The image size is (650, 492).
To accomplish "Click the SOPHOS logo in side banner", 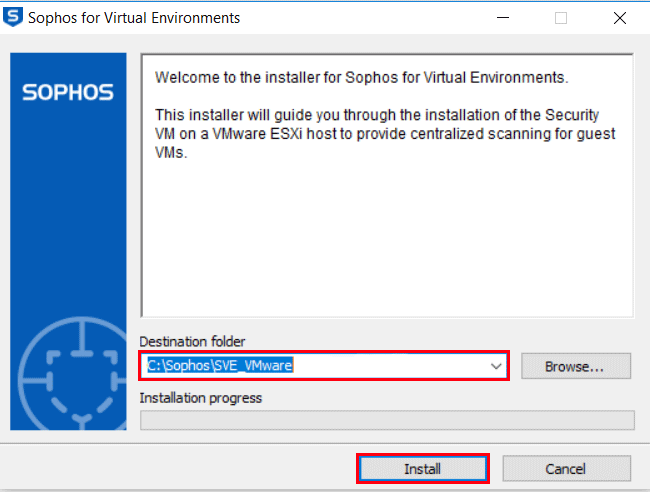I will (x=68, y=92).
